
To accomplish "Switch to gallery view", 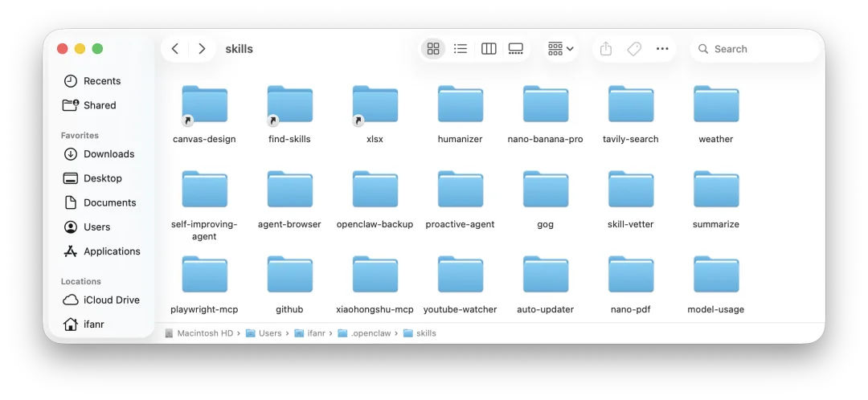I will pos(515,49).
